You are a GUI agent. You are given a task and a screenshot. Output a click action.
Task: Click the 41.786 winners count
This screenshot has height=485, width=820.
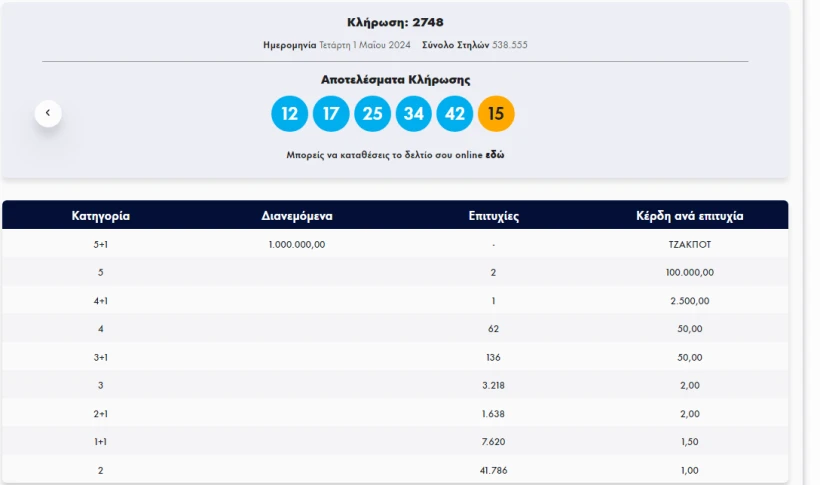(x=493, y=470)
